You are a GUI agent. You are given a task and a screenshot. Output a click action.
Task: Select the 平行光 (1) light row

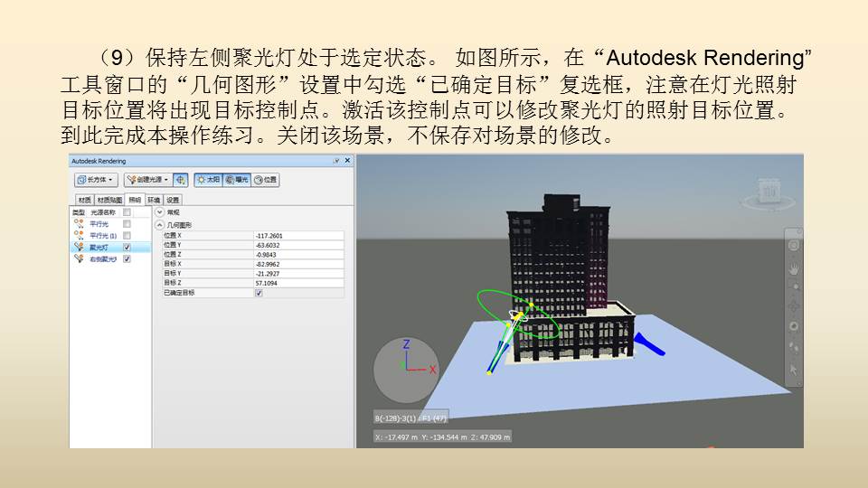click(110, 236)
